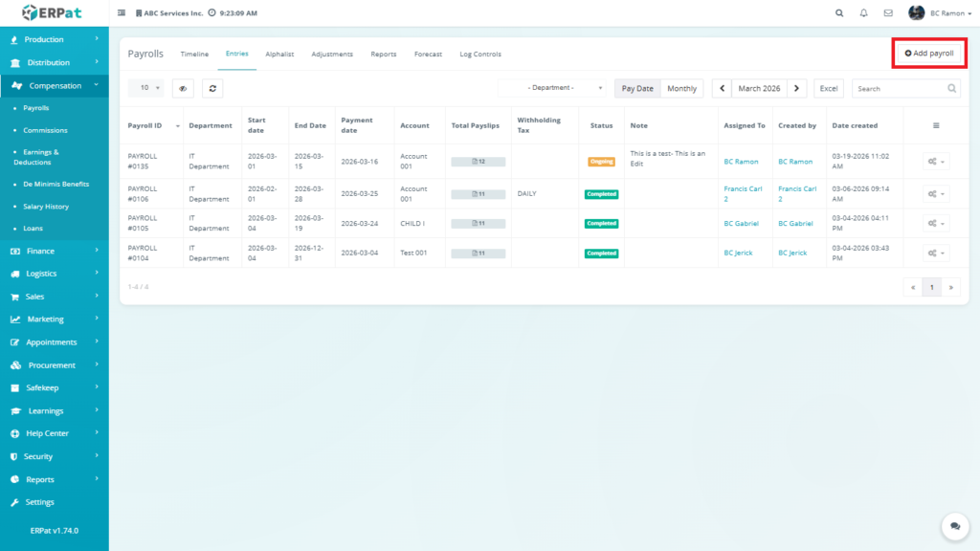Screen dimensions: 980x551
Task: Open the Adjustments tab
Action: pyautogui.click(x=332, y=55)
